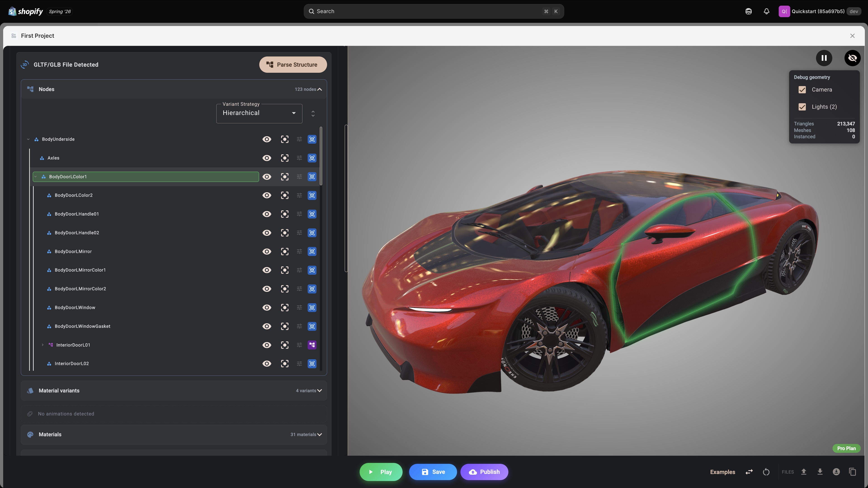The width and height of the screenshot is (868, 488).
Task: Hide the BodyUnderside node
Action: [267, 139]
